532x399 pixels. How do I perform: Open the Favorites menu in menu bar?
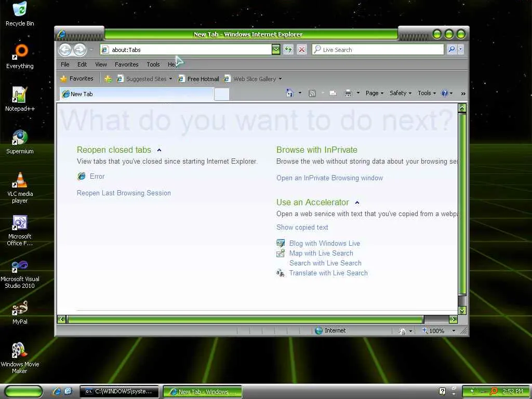127,64
